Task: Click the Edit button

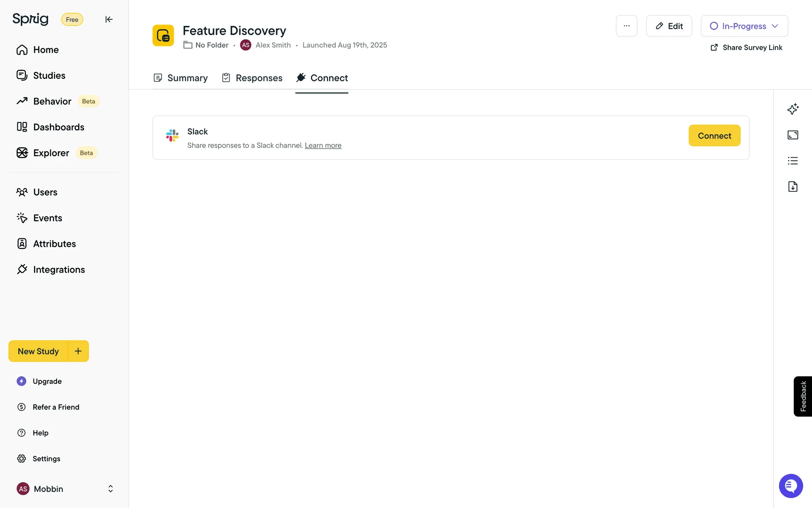Action: tap(669, 26)
